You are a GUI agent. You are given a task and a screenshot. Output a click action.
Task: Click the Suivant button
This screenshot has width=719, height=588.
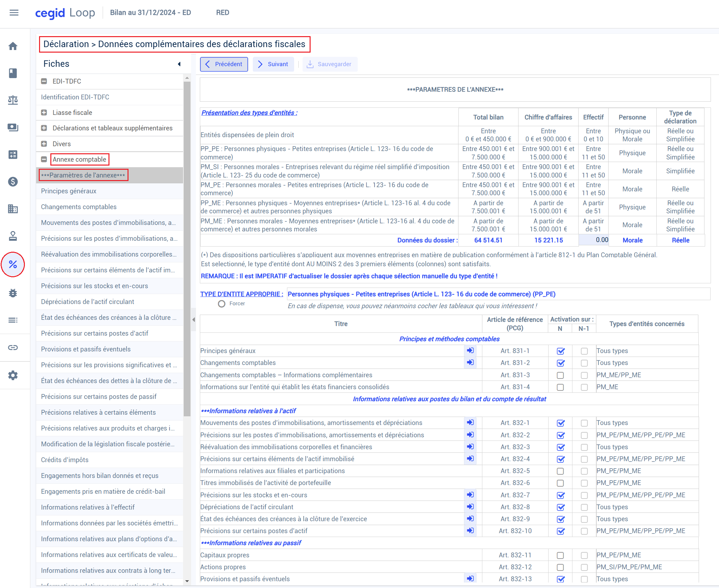[x=273, y=64]
